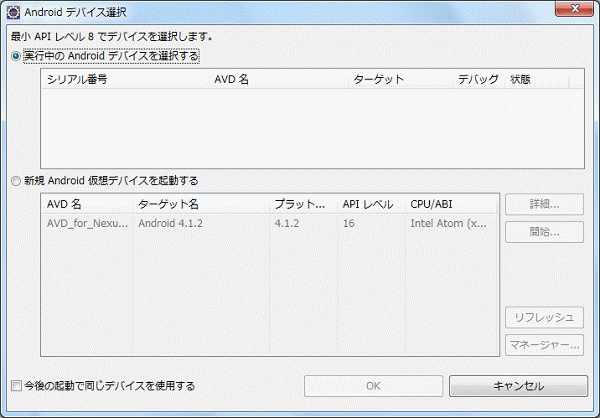
Task: Select the AVD_for_Nexu... row
Action: coord(270,223)
